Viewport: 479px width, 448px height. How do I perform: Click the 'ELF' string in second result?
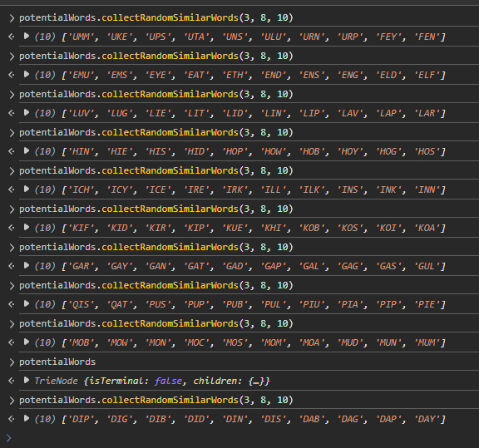tap(427, 75)
